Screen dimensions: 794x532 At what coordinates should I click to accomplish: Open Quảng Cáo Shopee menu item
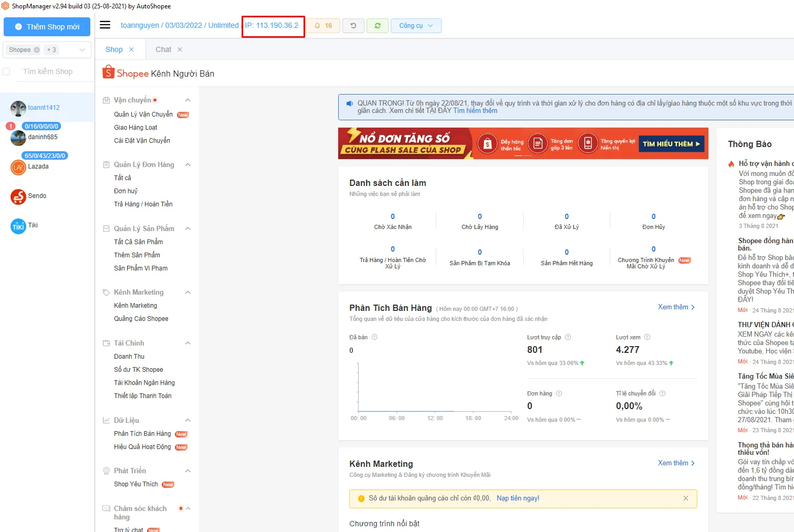tap(141, 319)
